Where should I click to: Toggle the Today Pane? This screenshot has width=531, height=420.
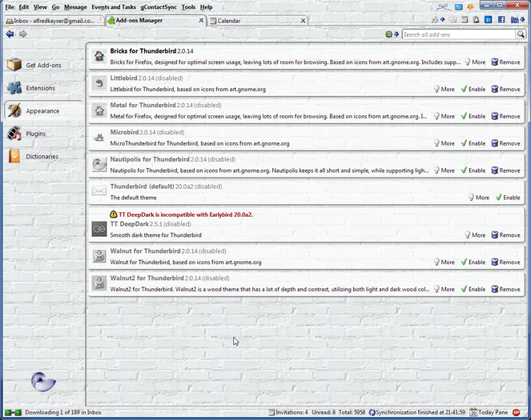pyautogui.click(x=489, y=412)
